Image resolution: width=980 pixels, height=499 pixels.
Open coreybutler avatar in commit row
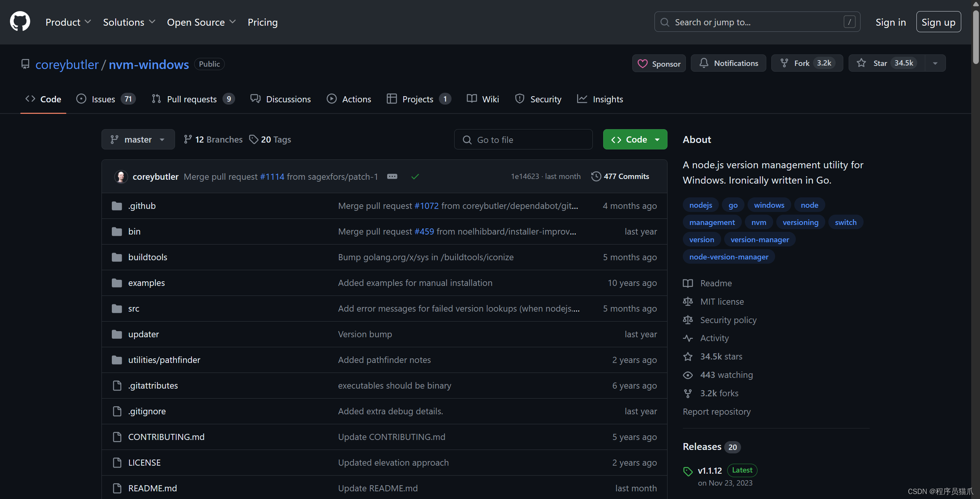pos(121,176)
